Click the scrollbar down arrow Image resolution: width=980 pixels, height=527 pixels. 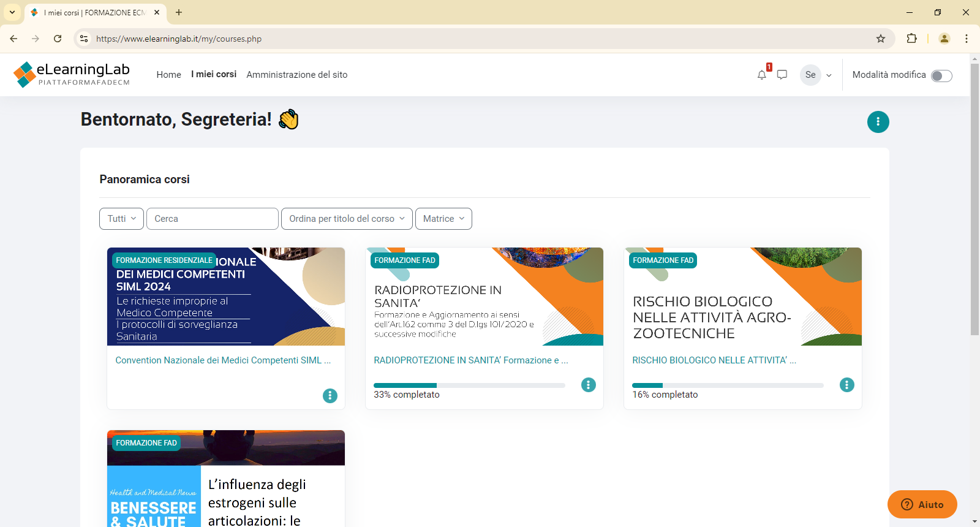(x=974, y=521)
